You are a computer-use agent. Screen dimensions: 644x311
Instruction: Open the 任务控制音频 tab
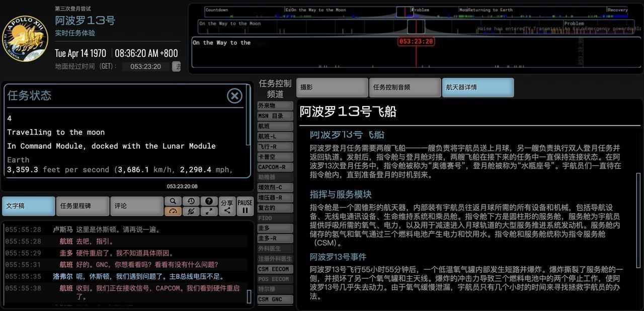click(x=405, y=87)
